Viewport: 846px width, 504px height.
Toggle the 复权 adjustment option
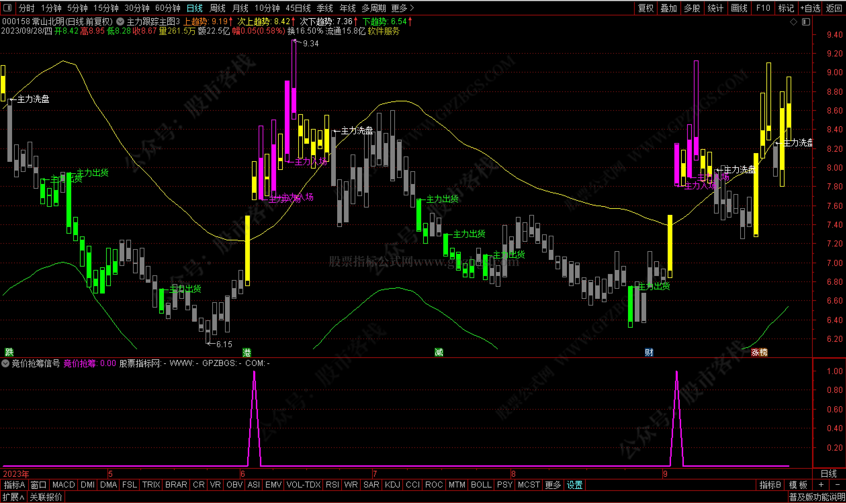[x=645, y=8]
